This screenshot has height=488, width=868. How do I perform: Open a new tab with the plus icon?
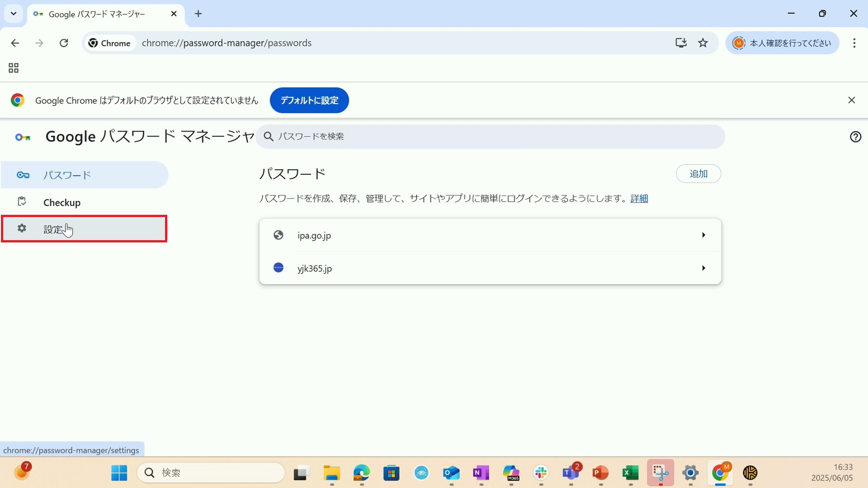(x=198, y=14)
